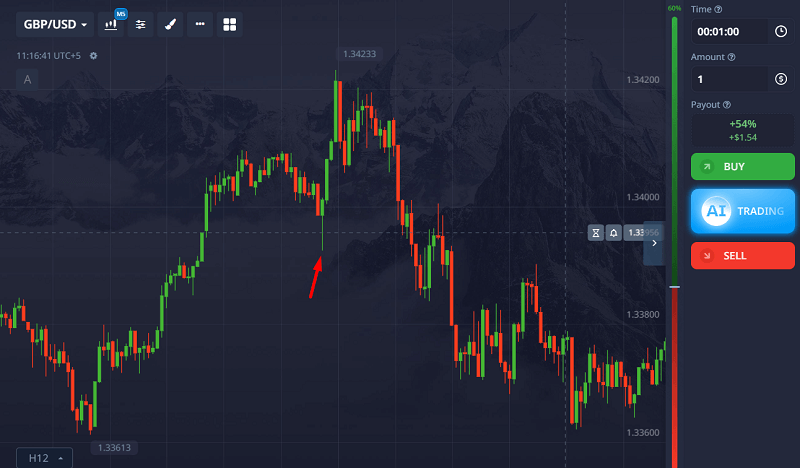Image resolution: width=800 pixels, height=468 pixels.
Task: Expand the side panel chevron arrow
Action: tap(654, 242)
